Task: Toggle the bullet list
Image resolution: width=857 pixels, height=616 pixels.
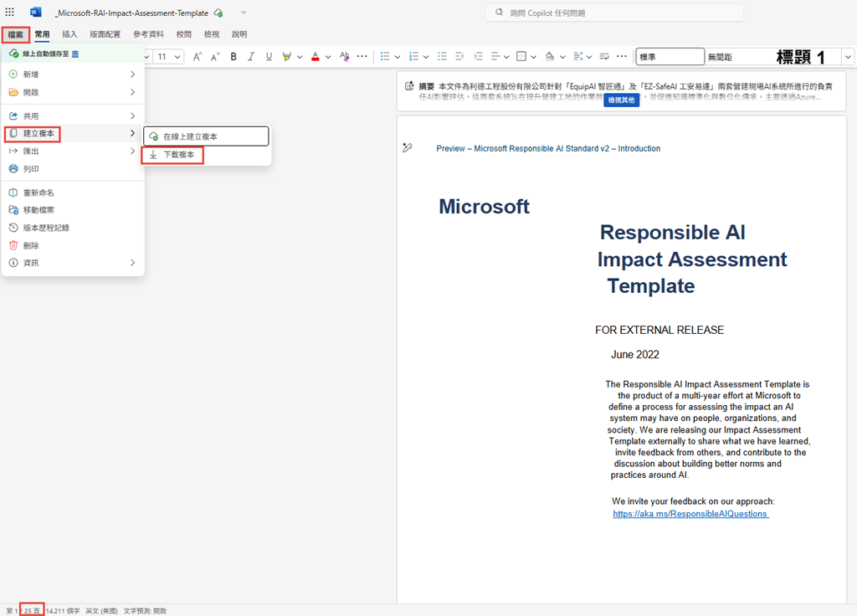Action: click(385, 56)
